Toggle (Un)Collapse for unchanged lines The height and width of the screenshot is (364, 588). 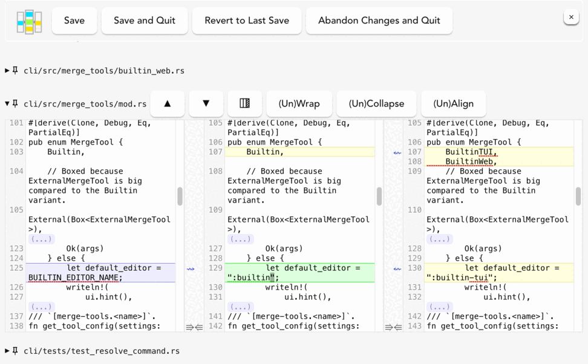(376, 103)
